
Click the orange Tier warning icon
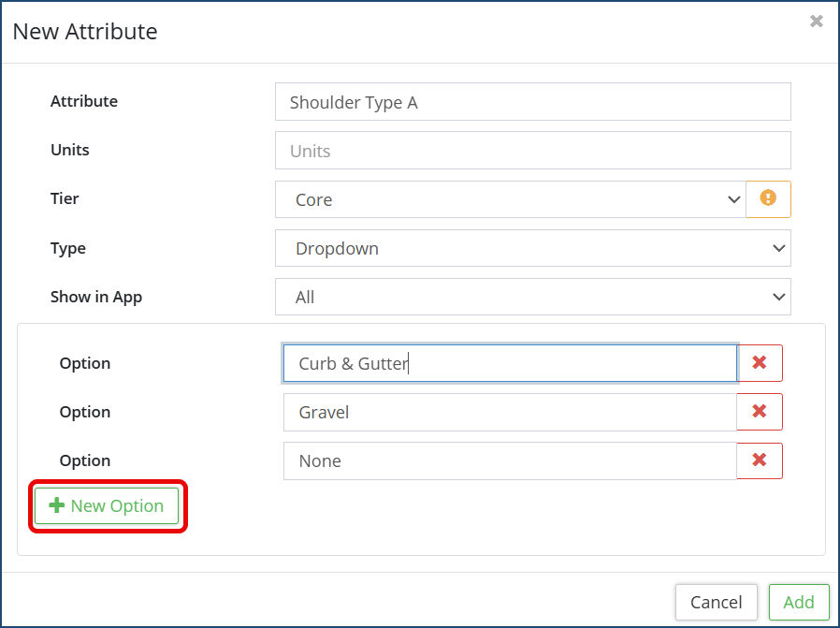pyautogui.click(x=768, y=199)
